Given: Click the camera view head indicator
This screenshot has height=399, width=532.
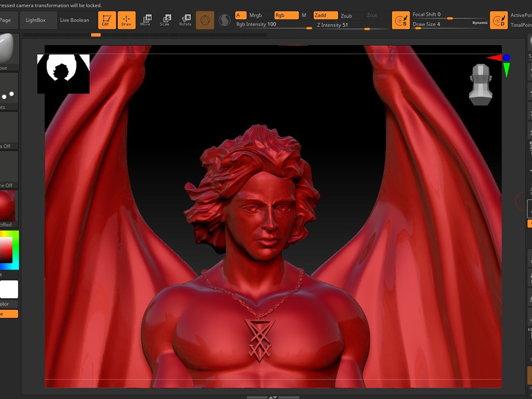Looking at the screenshot, I should click(480, 85).
